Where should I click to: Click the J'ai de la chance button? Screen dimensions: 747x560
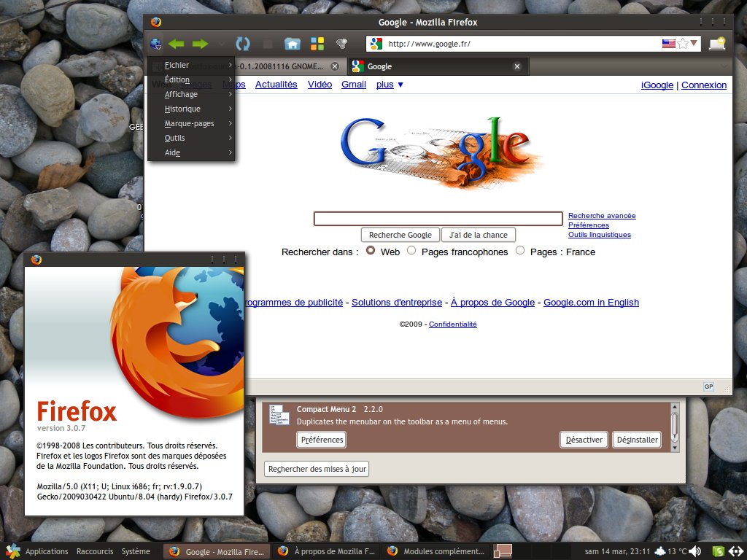point(479,235)
